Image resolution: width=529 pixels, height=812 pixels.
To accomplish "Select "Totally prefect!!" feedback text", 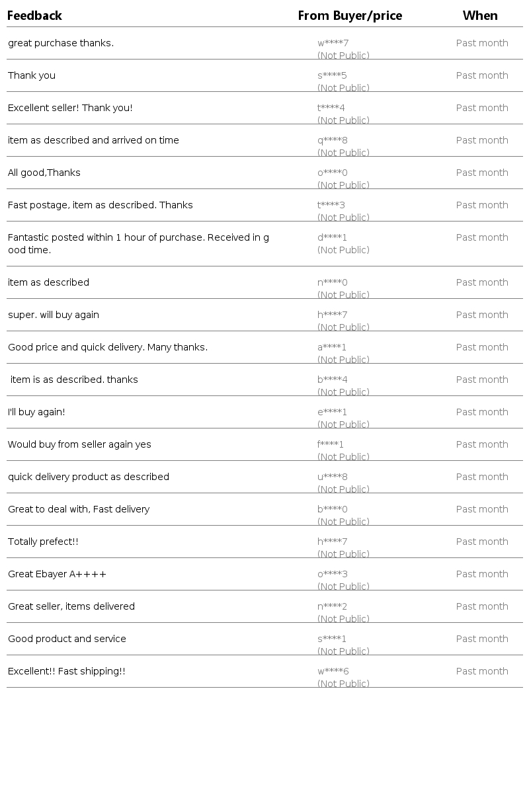I will [43, 542].
